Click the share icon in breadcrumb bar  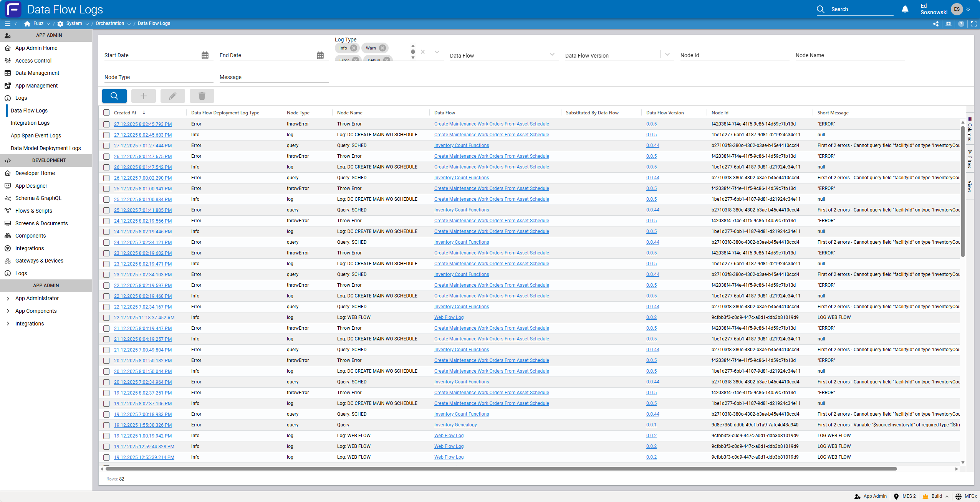point(936,24)
